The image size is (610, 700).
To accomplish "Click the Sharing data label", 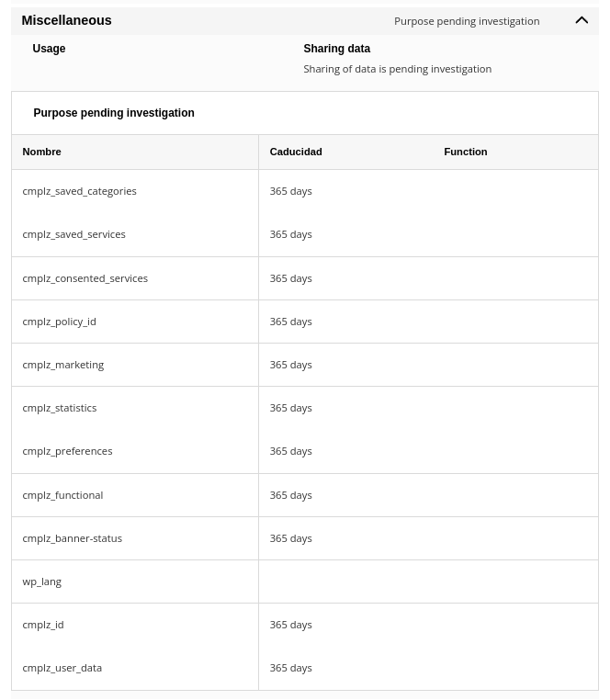I will point(336,49).
